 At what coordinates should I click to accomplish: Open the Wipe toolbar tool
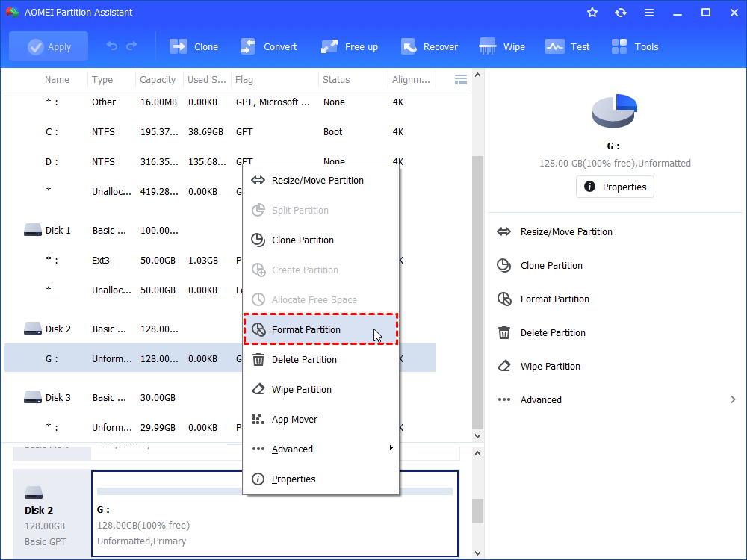(x=502, y=46)
